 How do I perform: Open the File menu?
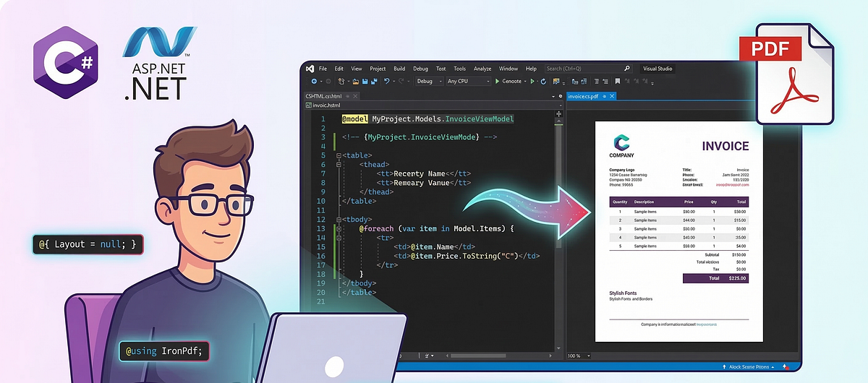click(x=323, y=69)
